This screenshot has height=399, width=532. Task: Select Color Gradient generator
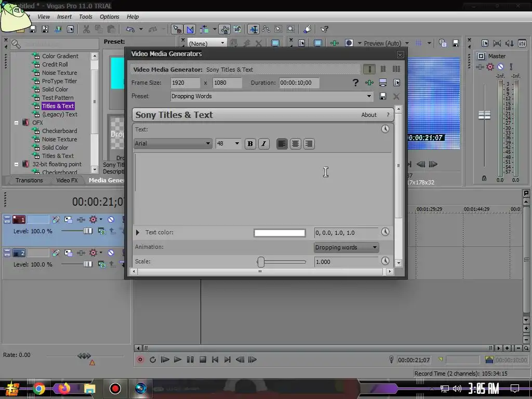click(60, 56)
